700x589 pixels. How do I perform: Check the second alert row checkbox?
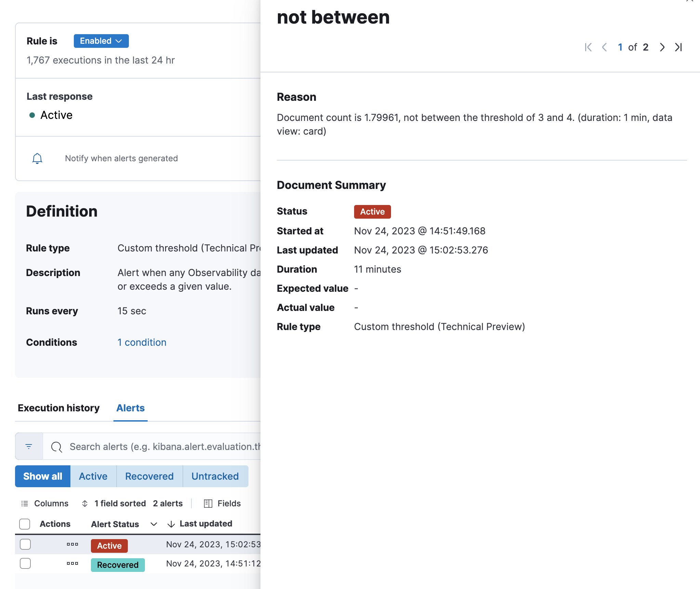pos(25,563)
